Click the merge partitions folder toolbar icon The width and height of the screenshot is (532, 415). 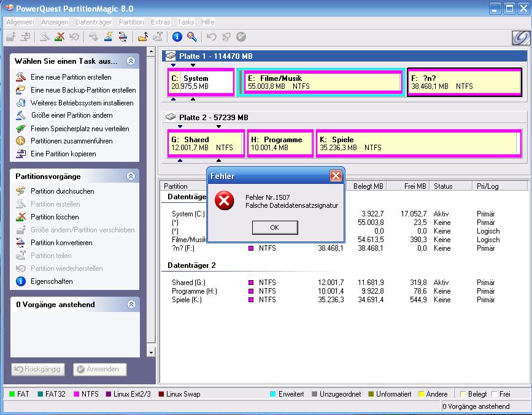coord(143,37)
